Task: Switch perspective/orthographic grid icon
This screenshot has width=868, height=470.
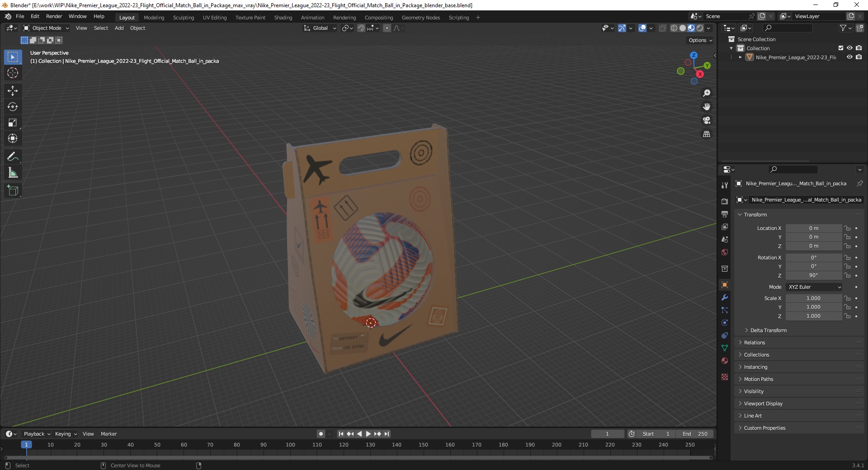Action: coord(707,134)
